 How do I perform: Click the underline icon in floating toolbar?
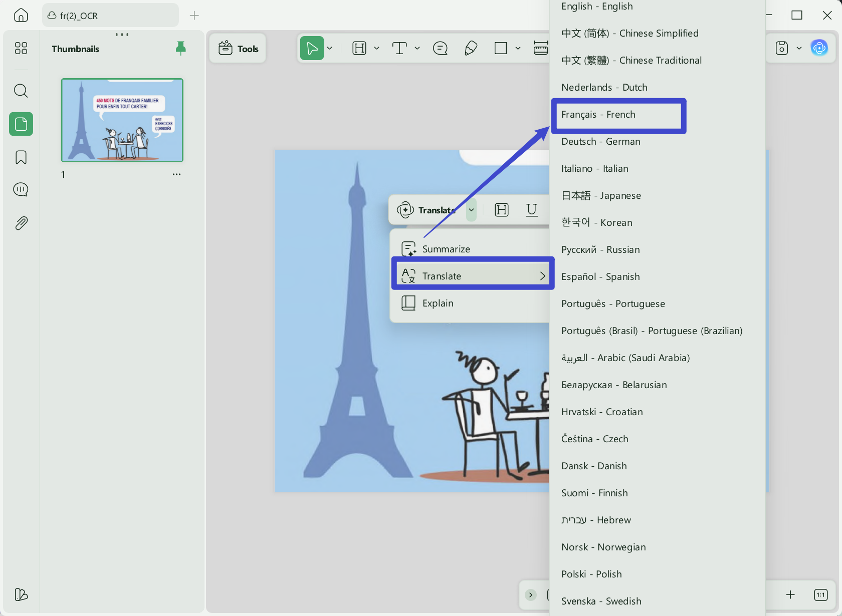[532, 210]
